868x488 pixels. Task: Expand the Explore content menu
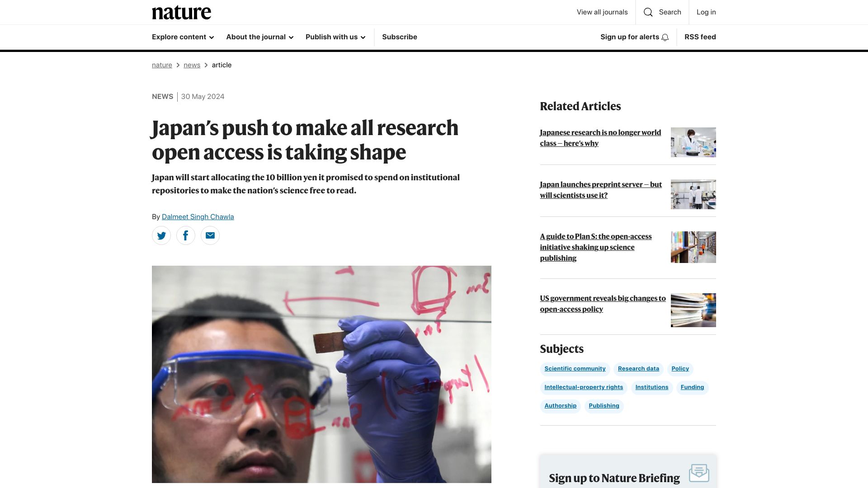(183, 37)
